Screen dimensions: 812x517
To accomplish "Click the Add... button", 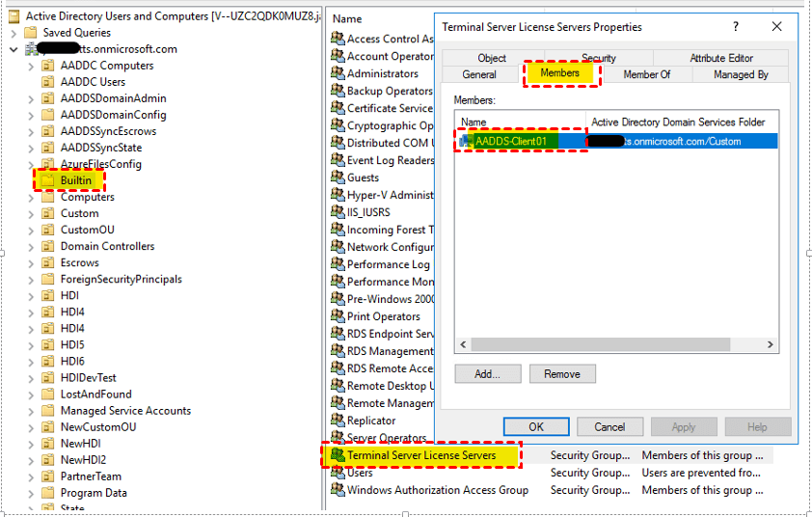I will [487, 373].
